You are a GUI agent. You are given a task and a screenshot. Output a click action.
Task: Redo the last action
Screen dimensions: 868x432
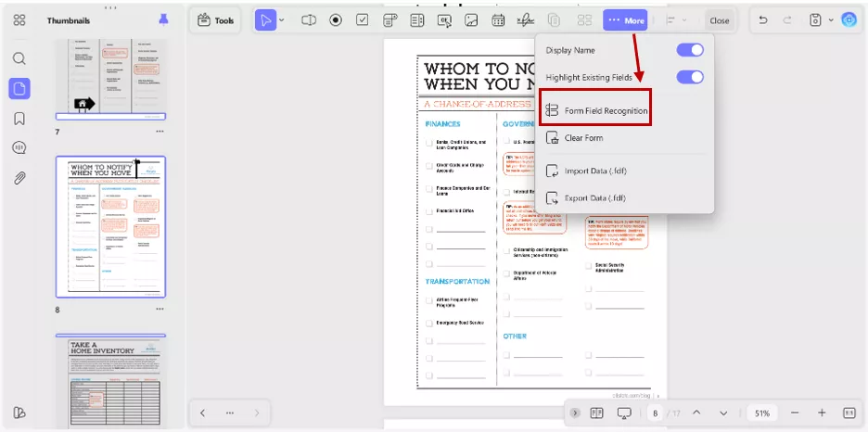point(787,20)
